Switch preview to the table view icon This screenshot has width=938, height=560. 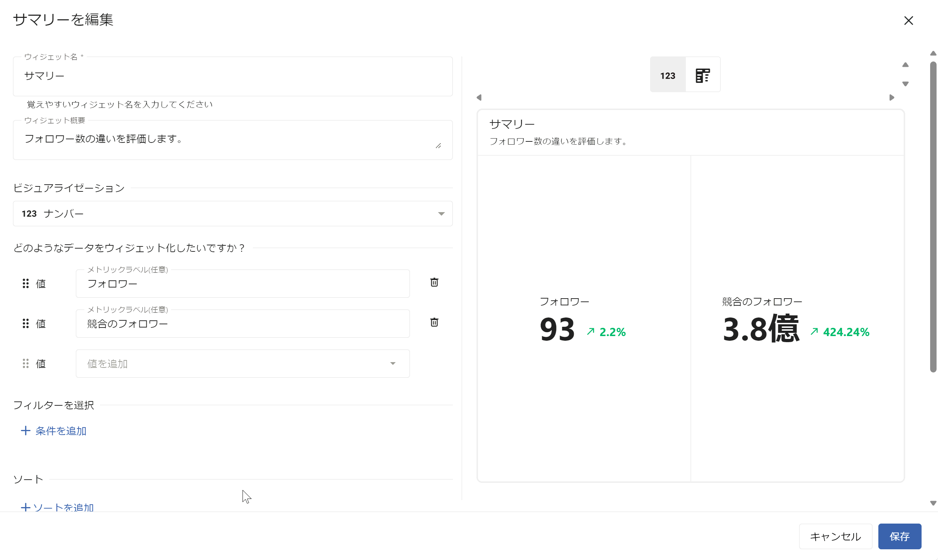[703, 75]
